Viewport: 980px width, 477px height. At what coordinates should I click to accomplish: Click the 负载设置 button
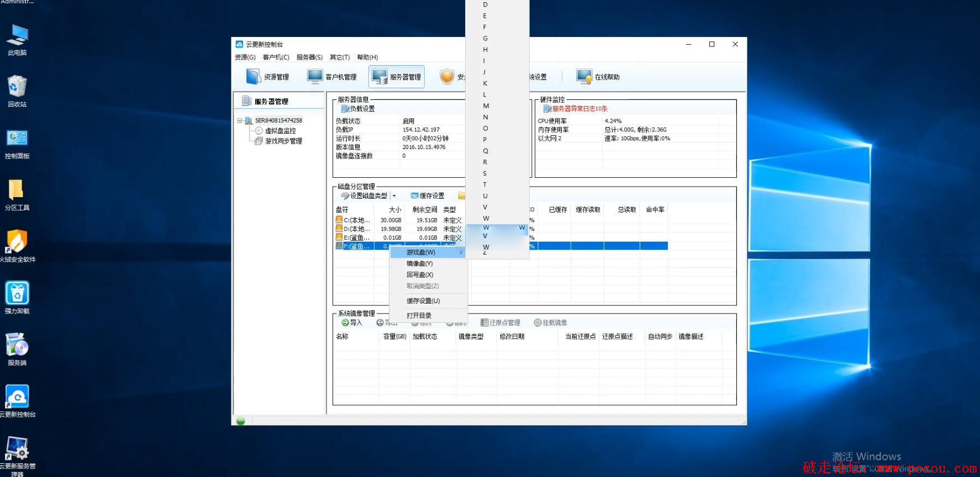358,109
